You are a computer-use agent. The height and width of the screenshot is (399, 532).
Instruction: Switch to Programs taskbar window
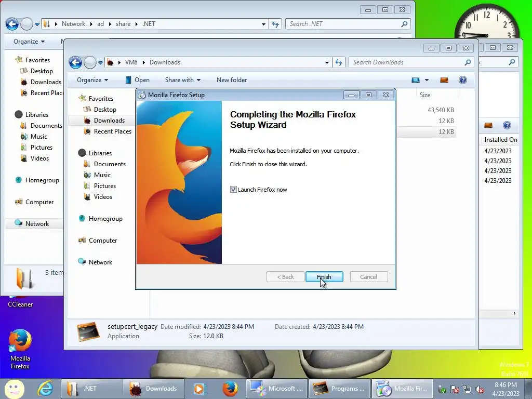click(x=339, y=389)
